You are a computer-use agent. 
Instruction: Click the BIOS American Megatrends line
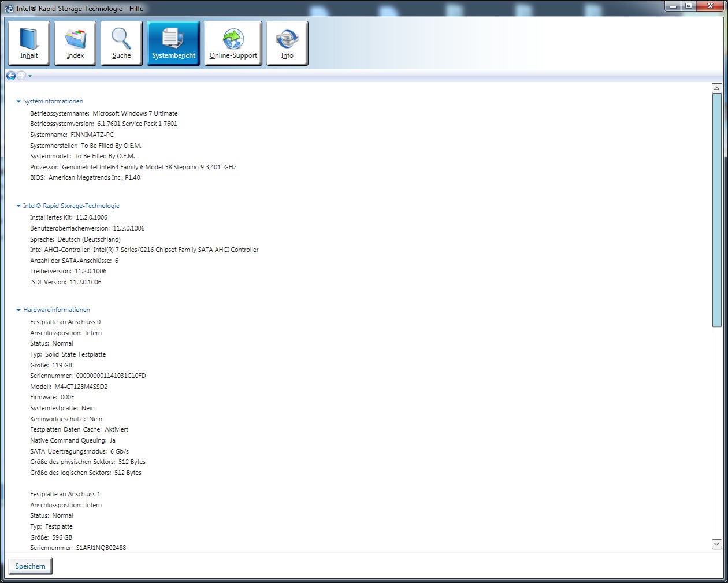(x=86, y=177)
